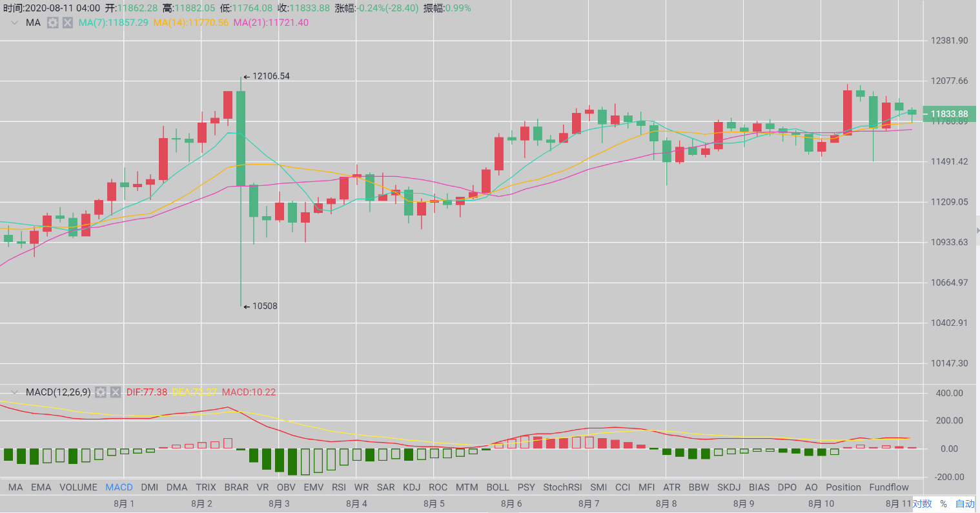980x513 pixels.
Task: Click 8月 1 date on time axis
Action: tap(124, 504)
